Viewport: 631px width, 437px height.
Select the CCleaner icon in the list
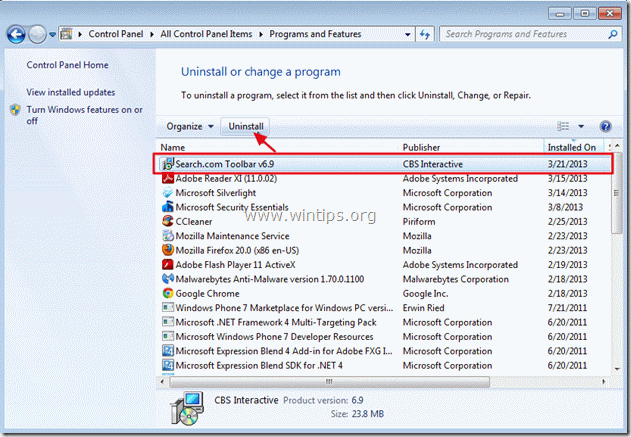pos(167,221)
